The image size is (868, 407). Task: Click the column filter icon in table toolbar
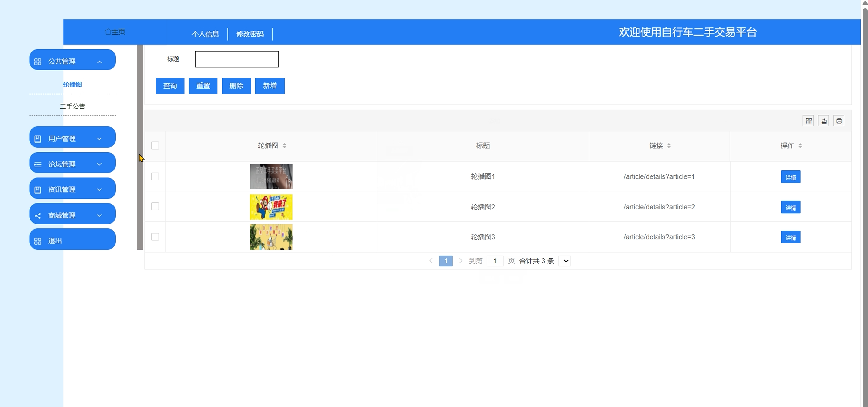[808, 121]
